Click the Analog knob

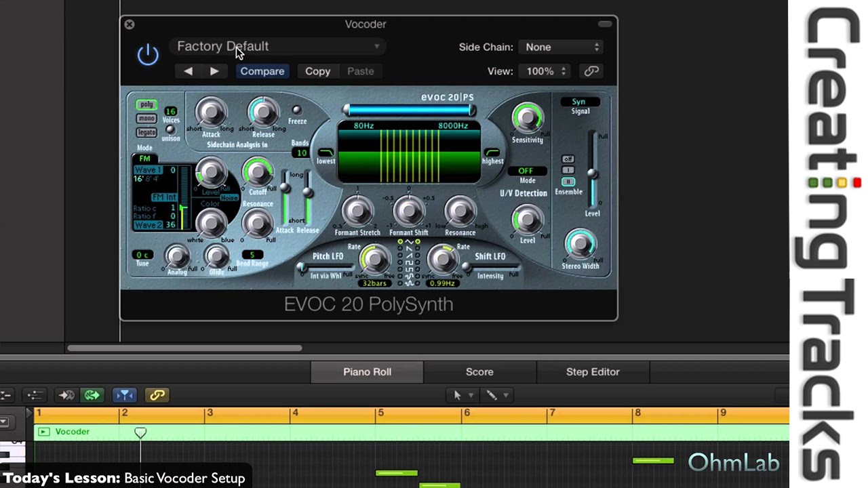[178, 256]
